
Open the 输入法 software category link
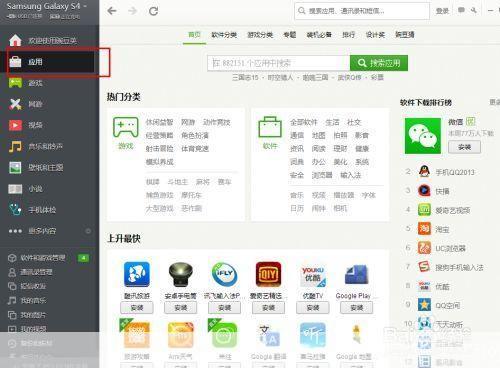click(x=351, y=175)
